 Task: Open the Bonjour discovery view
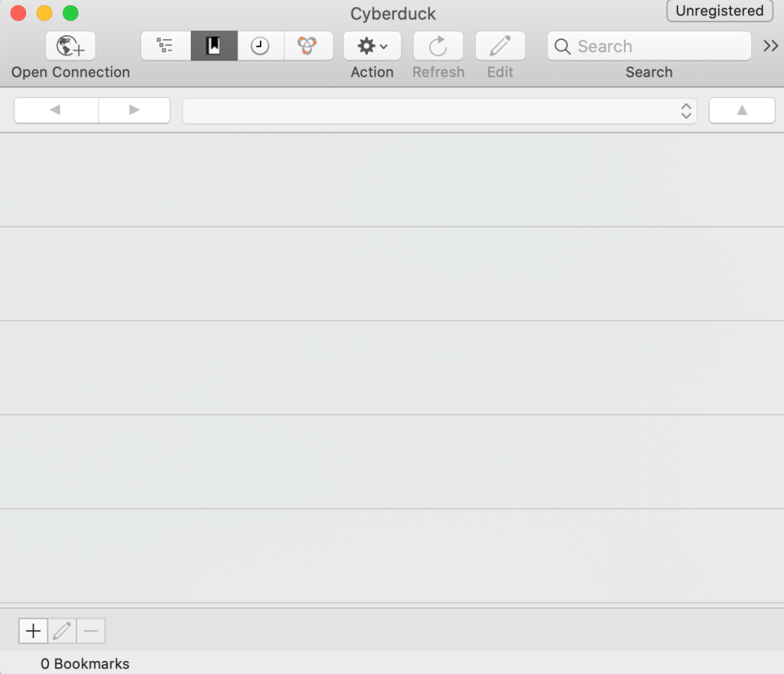click(309, 46)
